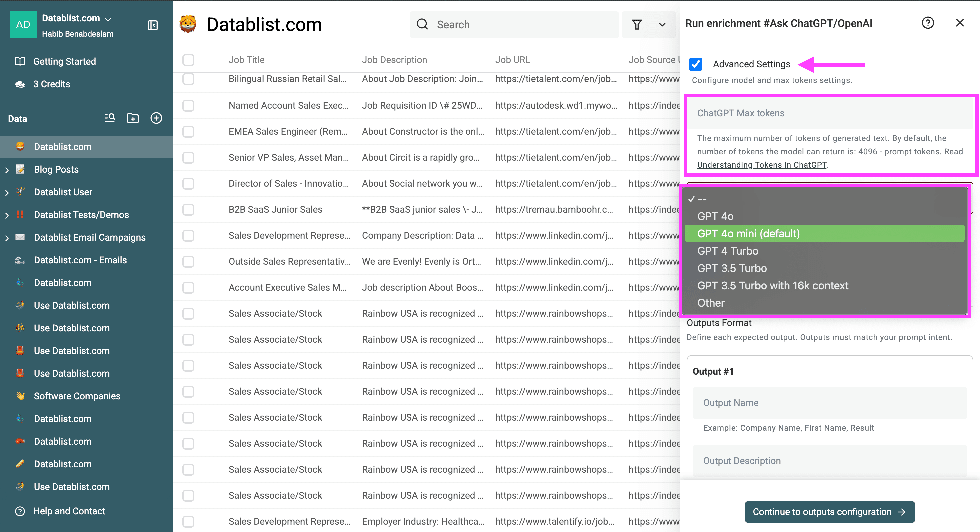Click the Datablist.com - Emails icon

tap(20, 260)
